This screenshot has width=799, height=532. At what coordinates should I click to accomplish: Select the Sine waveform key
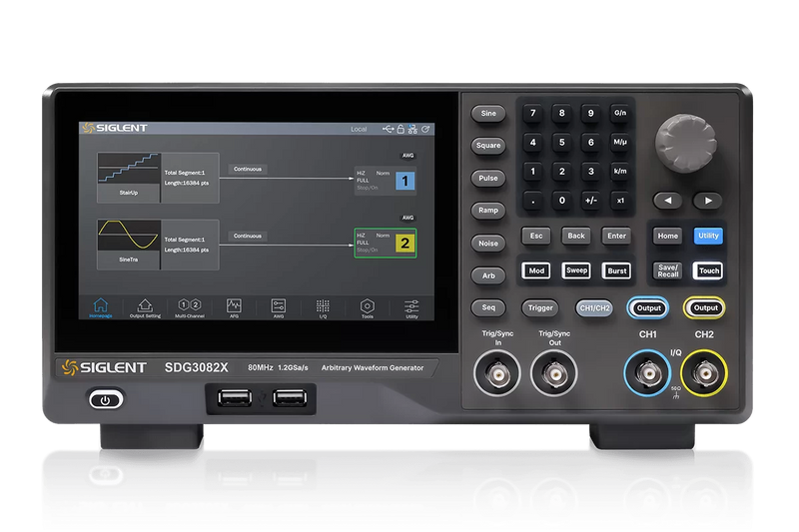(x=488, y=114)
